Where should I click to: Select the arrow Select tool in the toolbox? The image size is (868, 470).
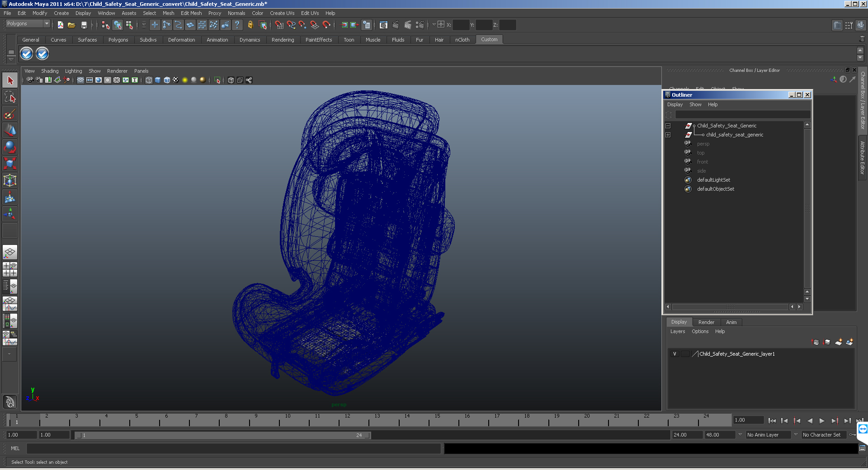(x=10, y=80)
